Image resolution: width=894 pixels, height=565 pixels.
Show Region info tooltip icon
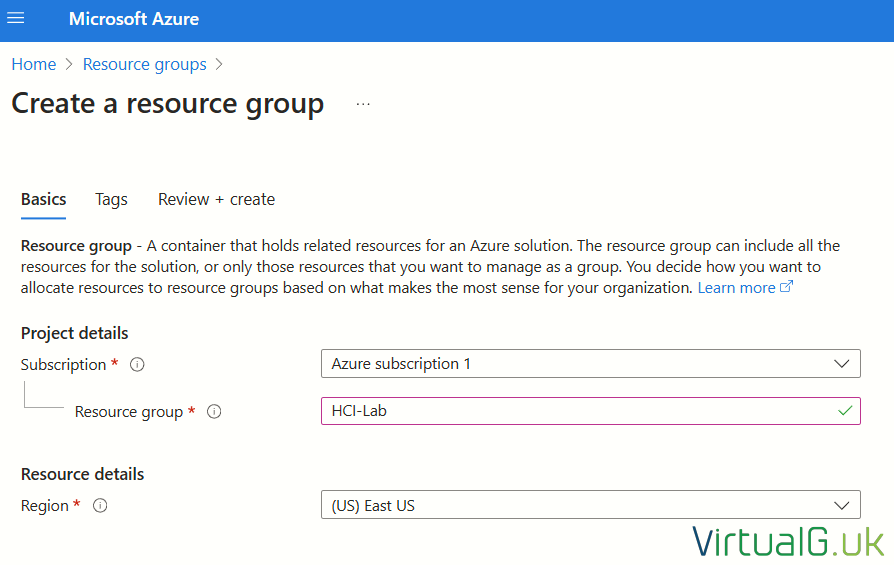tap(100, 506)
